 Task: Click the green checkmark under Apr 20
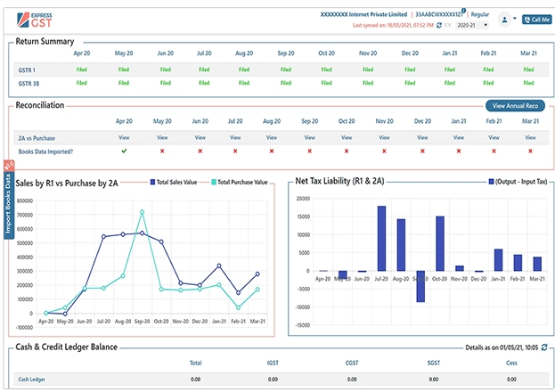(x=124, y=151)
